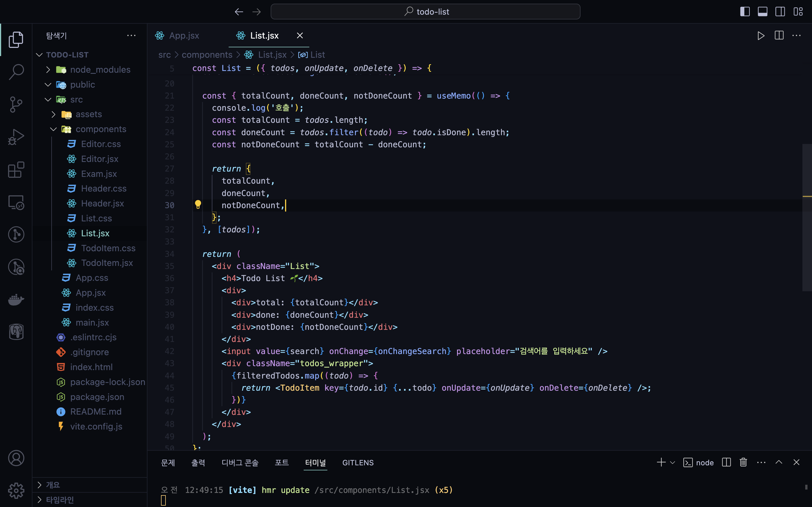Open the Source Control view

point(16,104)
